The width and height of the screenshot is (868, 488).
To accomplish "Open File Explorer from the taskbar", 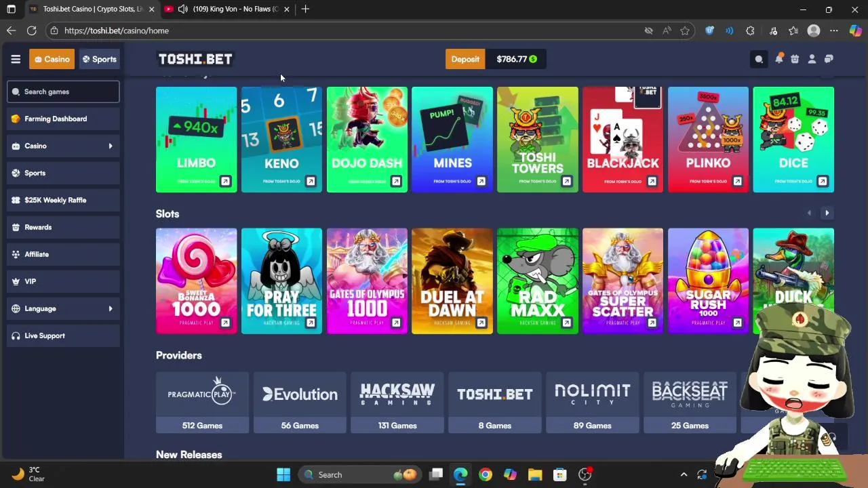I will [535, 474].
